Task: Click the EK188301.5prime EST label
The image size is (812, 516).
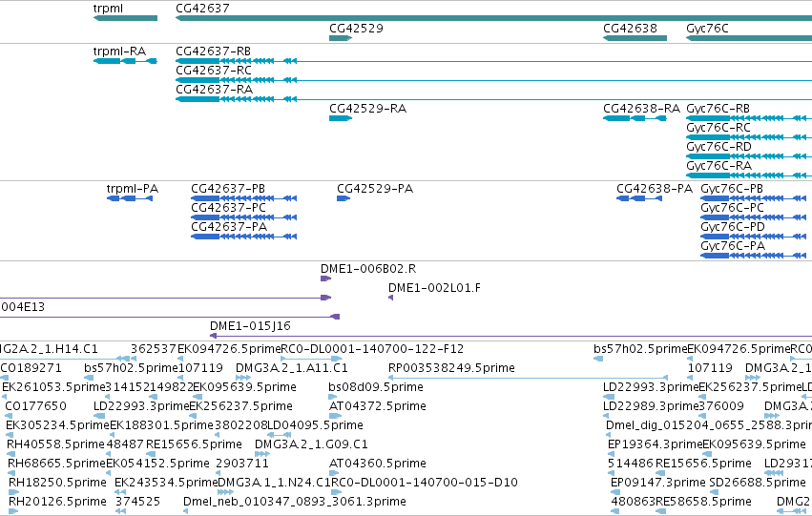Action: click(161, 426)
